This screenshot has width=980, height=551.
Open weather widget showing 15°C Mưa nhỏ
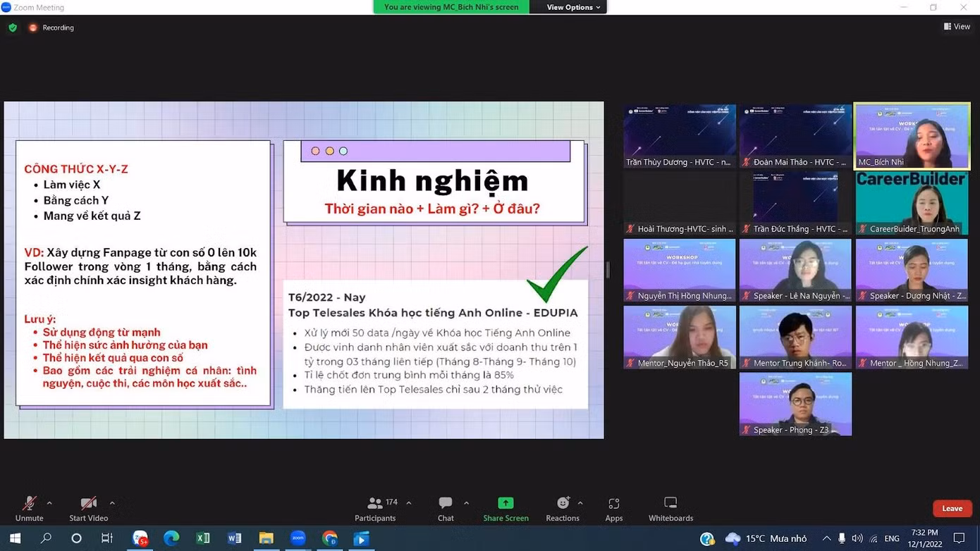coord(766,539)
